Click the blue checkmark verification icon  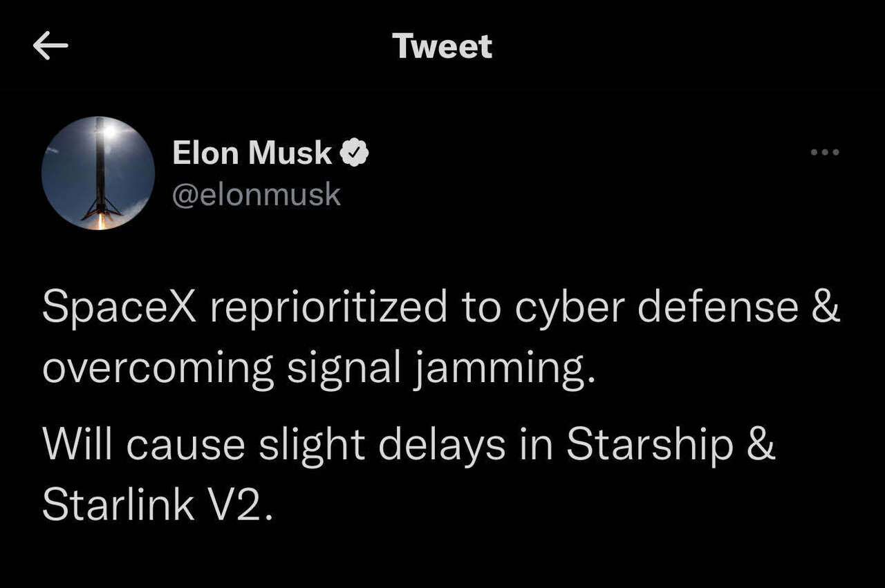coord(355,153)
